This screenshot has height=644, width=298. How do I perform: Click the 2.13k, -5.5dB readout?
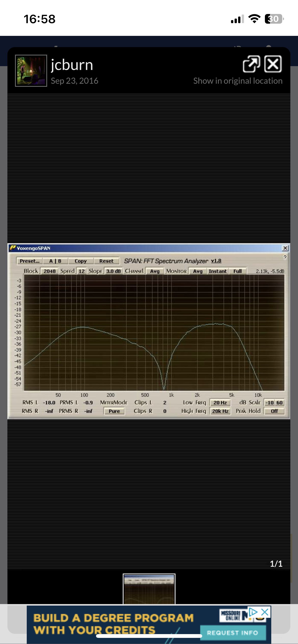pos(270,271)
